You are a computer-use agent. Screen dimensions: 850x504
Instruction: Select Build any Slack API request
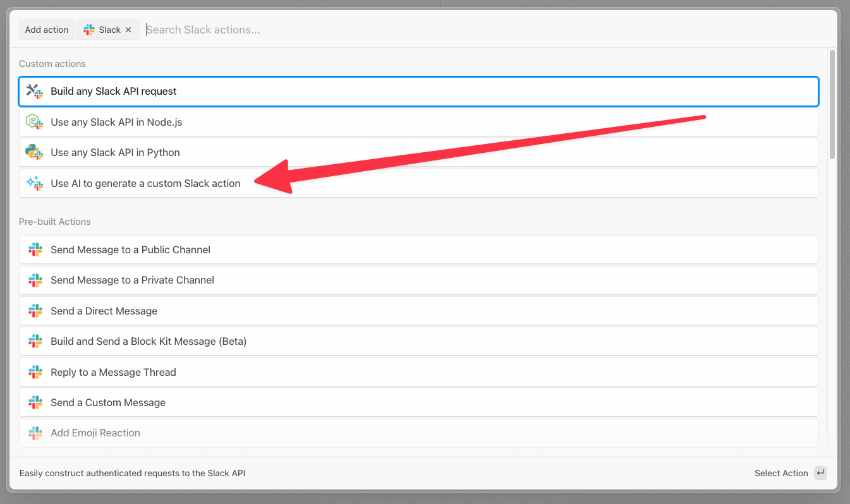click(418, 92)
